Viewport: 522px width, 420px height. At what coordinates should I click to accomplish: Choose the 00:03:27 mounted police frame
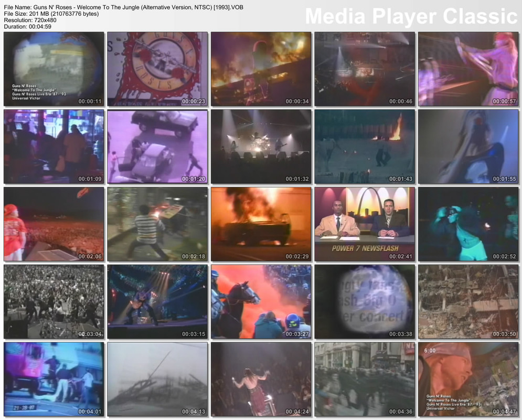261,302
